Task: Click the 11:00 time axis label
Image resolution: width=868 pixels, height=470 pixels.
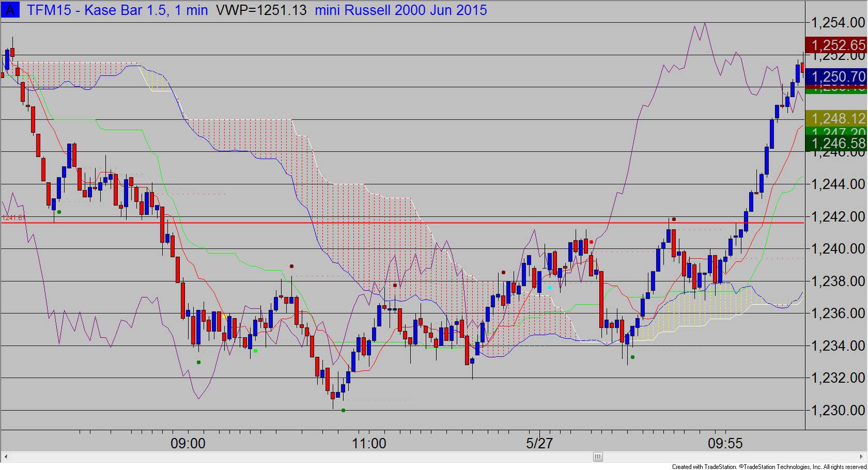Action: [x=369, y=444]
